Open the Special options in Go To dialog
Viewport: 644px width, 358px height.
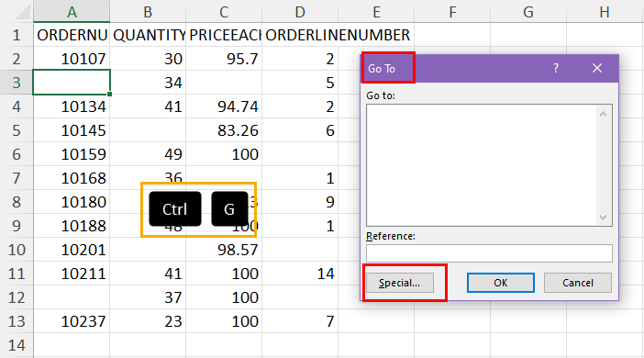pyautogui.click(x=400, y=283)
